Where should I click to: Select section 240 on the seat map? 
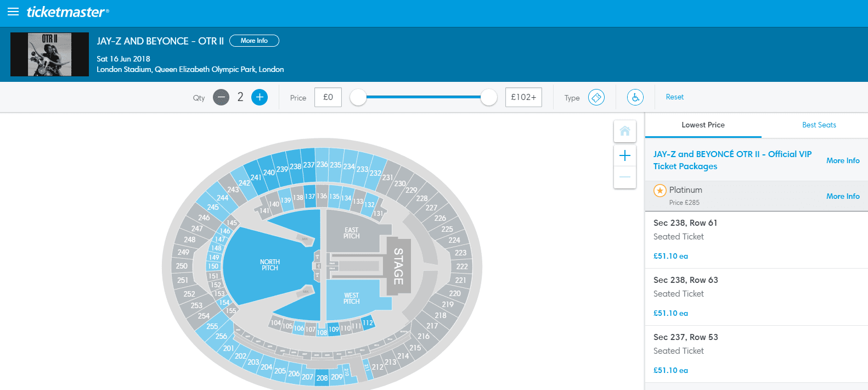(x=269, y=172)
